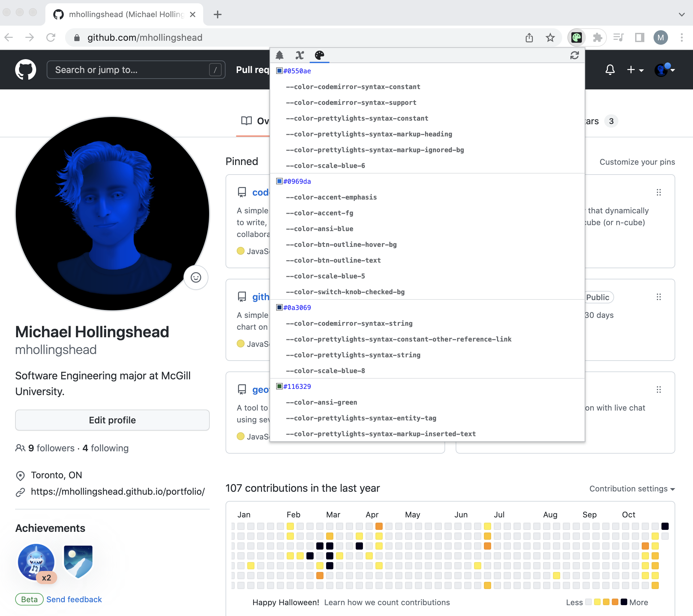Select the color palette tab in popup

click(x=319, y=55)
